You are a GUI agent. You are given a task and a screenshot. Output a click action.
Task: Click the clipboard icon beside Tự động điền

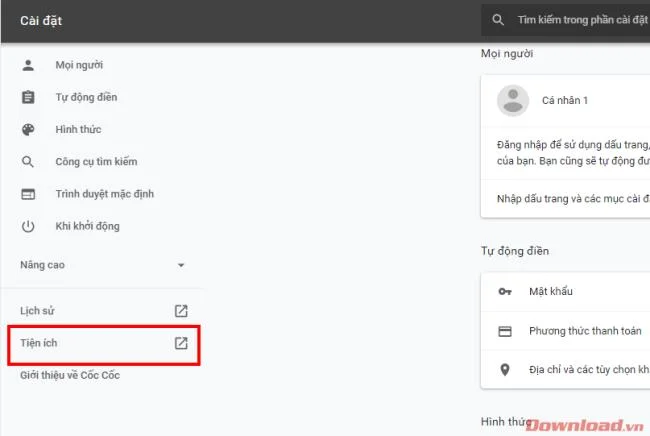[28, 97]
